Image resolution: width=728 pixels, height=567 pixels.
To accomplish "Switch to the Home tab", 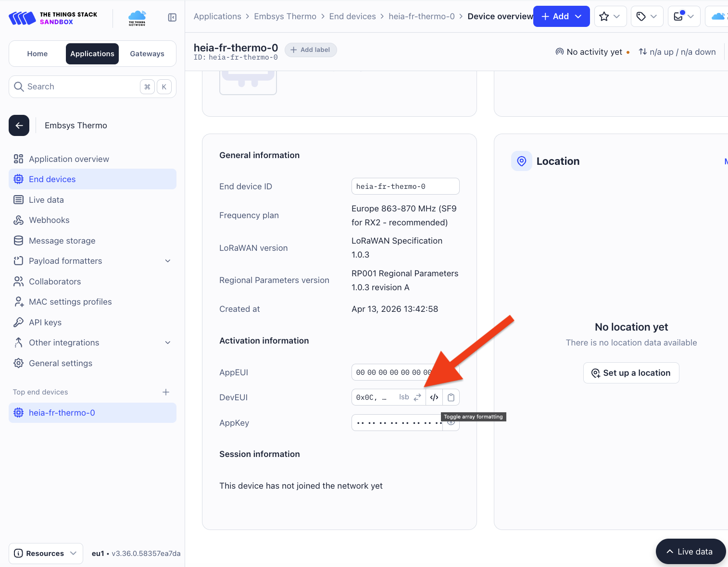I will pos(38,54).
